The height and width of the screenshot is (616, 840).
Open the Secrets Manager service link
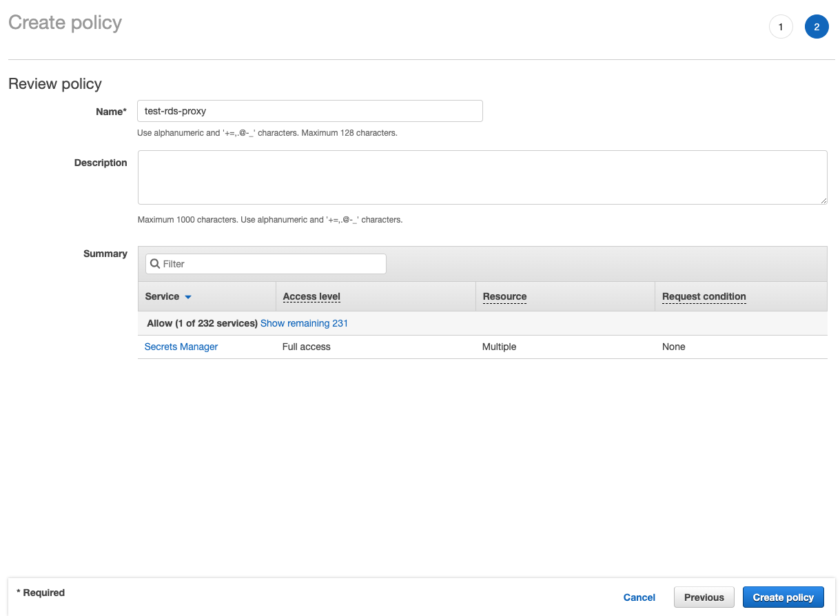coord(181,347)
